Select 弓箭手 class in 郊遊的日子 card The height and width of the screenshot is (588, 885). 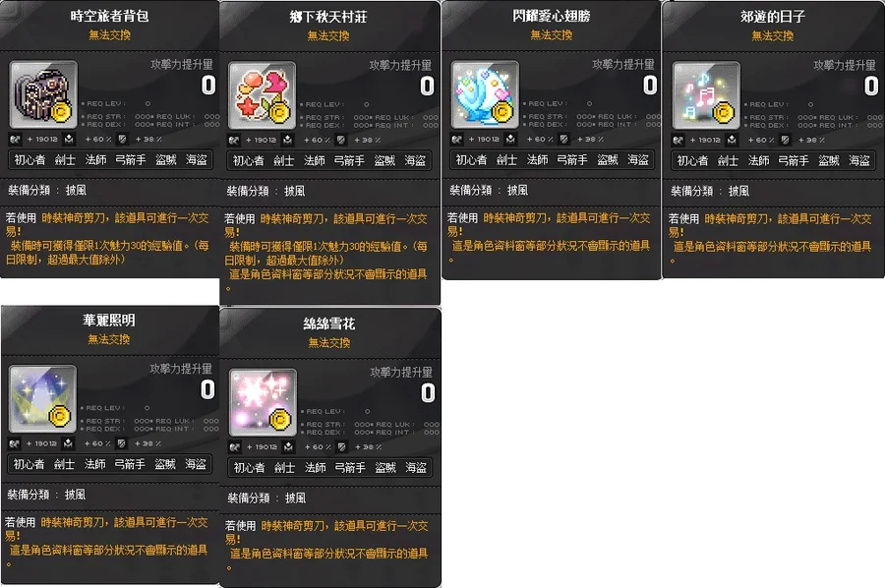click(794, 161)
